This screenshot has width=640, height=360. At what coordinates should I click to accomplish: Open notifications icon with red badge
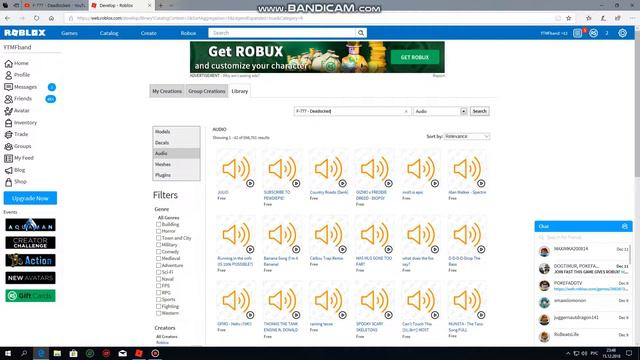(x=578, y=33)
